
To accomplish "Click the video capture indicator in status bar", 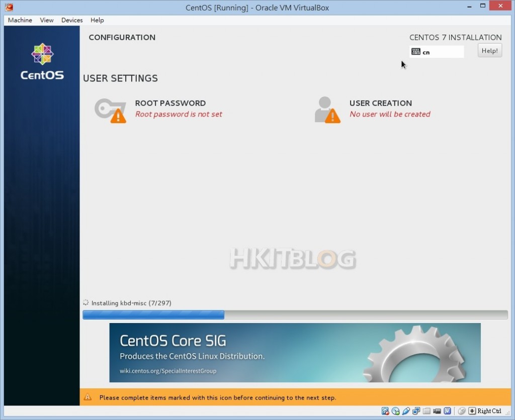I will (437, 411).
